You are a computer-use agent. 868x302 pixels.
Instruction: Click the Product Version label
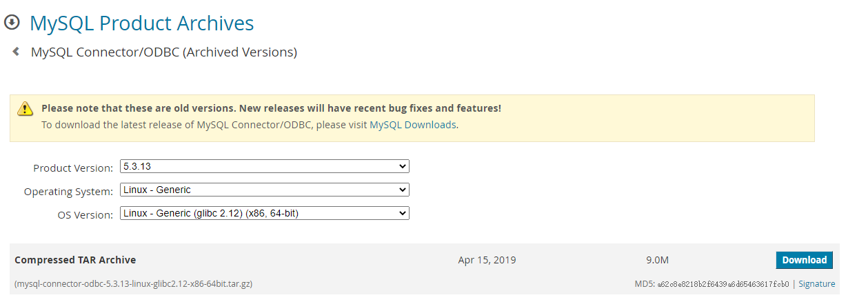72,168
